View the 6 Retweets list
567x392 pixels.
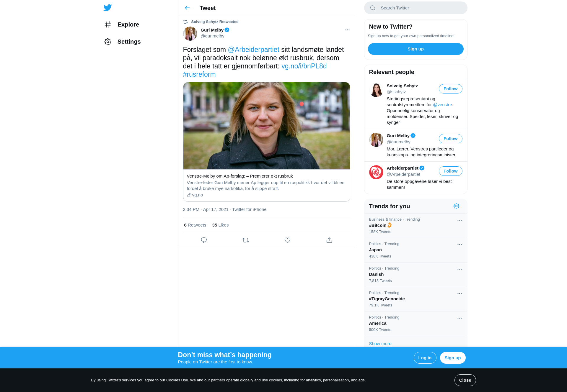click(195, 225)
